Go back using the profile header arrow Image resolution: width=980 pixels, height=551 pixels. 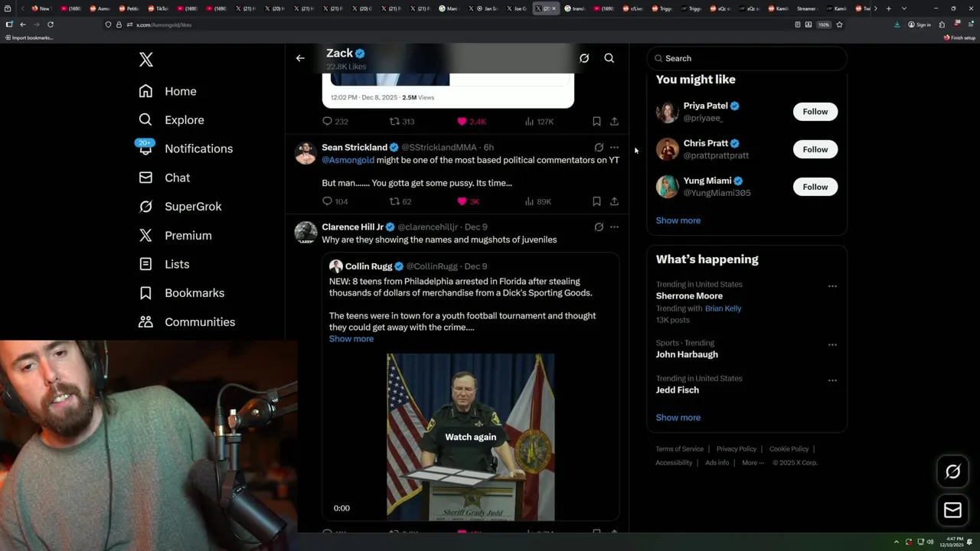click(300, 58)
